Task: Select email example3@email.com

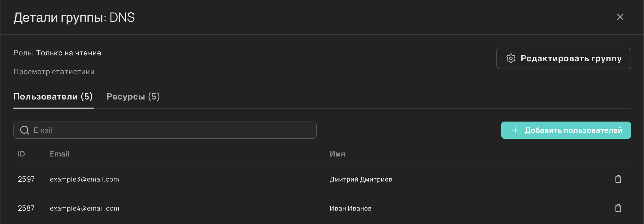Action: coord(84,179)
